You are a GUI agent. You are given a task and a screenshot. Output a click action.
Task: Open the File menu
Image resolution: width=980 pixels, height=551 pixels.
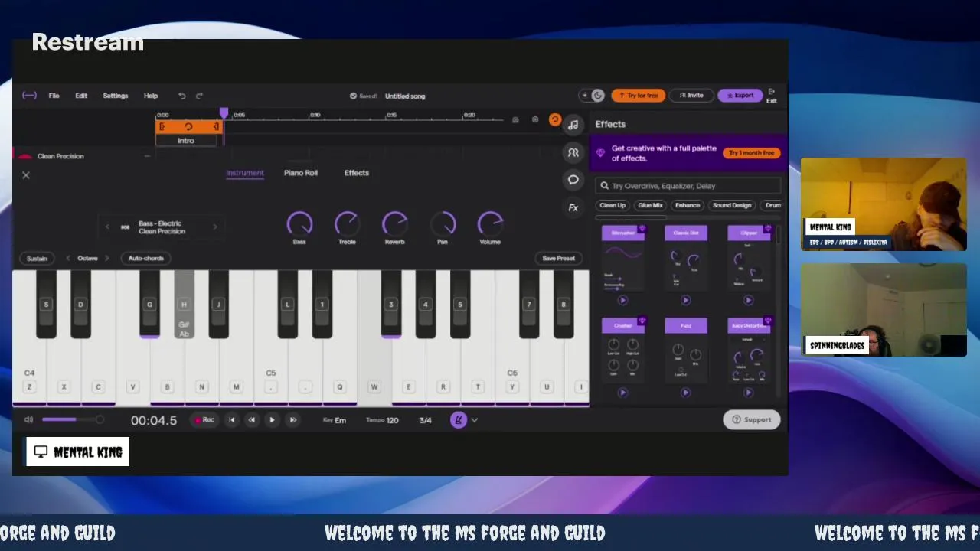click(54, 96)
